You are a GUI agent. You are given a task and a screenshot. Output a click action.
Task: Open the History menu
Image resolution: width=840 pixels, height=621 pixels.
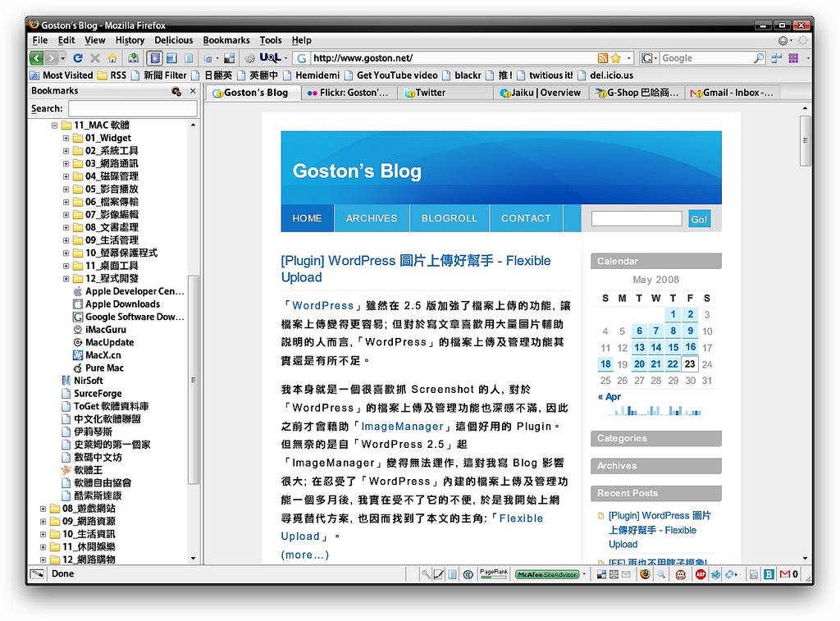coord(130,40)
